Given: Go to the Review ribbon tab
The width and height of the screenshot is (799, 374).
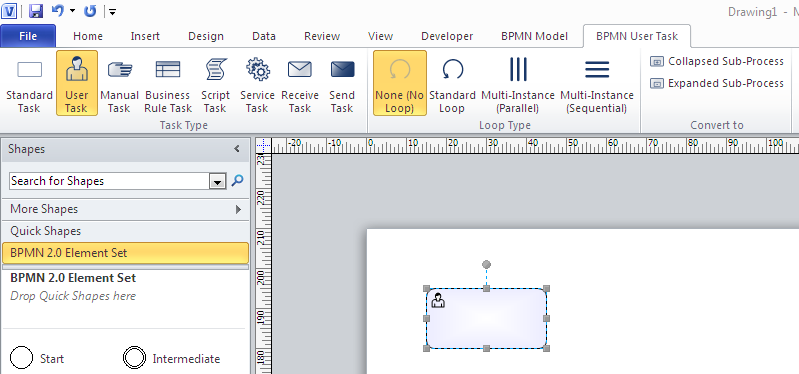Looking at the screenshot, I should pos(322,36).
